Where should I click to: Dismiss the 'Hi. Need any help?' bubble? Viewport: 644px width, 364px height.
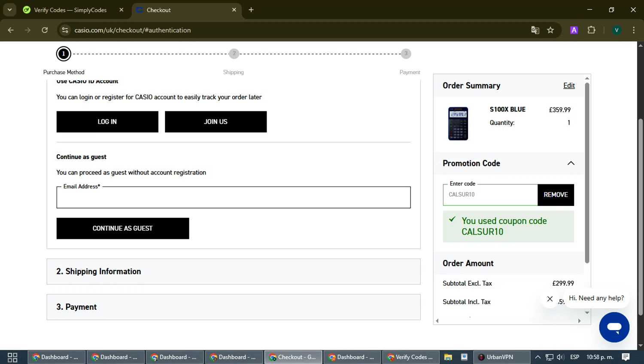550,299
